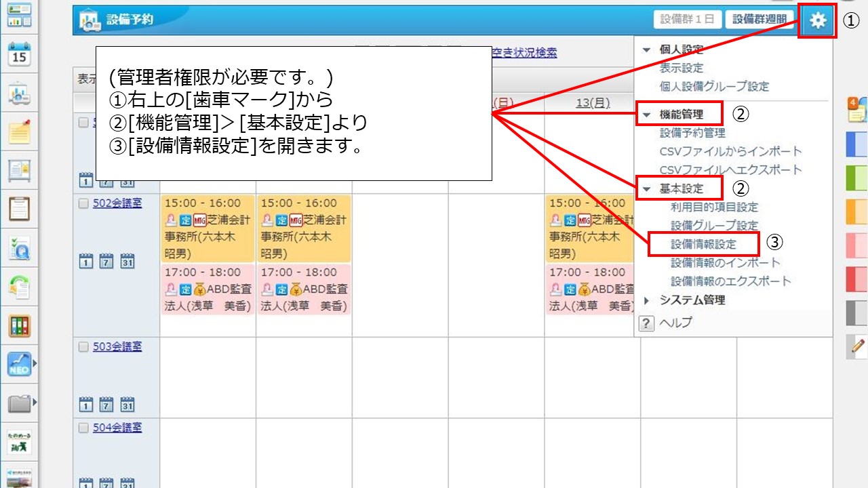Open the clipboard icon in left sidebar
The width and height of the screenshot is (868, 488).
(x=19, y=209)
